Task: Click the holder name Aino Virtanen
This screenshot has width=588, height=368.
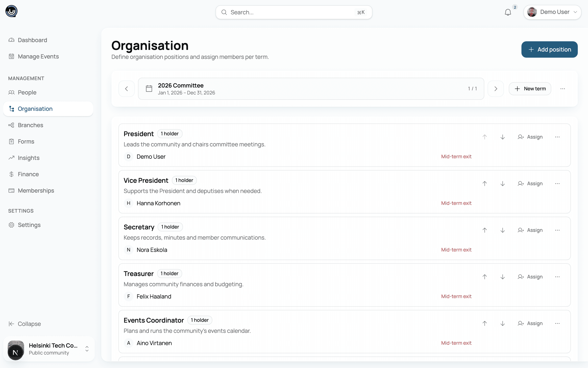Action: tap(154, 343)
